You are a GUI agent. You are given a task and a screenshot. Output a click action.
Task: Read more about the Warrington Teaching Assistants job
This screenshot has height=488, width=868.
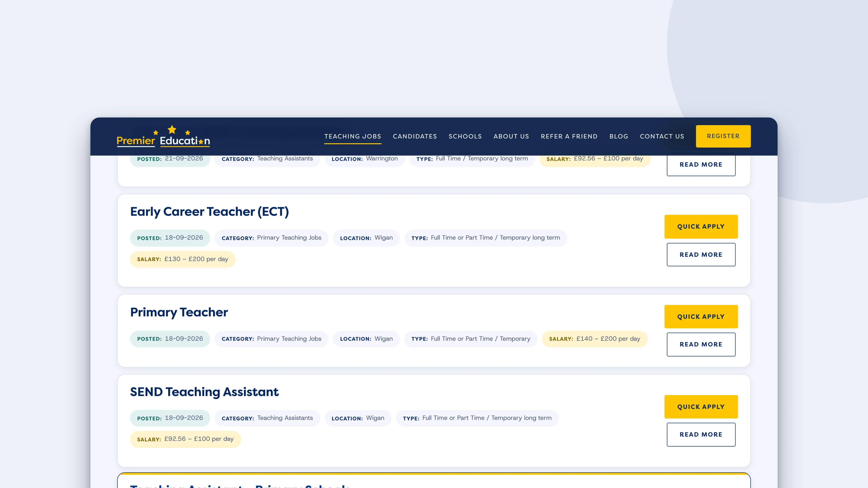point(701,165)
